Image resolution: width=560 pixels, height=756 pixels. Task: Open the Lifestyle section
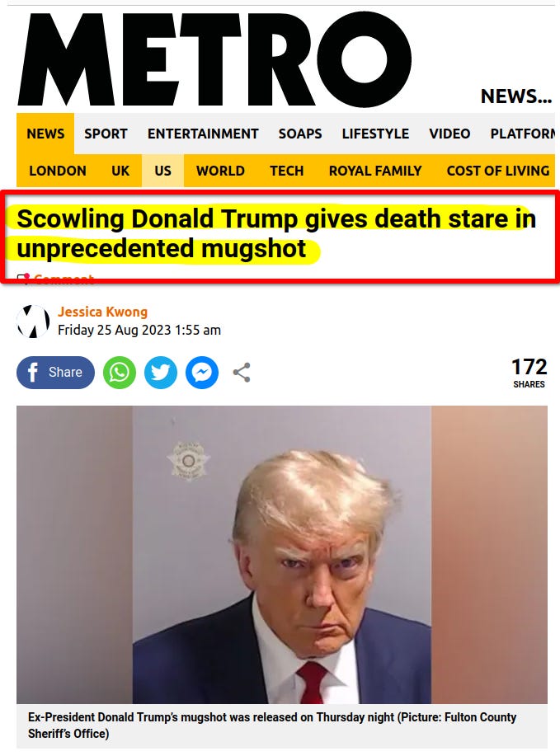click(375, 134)
